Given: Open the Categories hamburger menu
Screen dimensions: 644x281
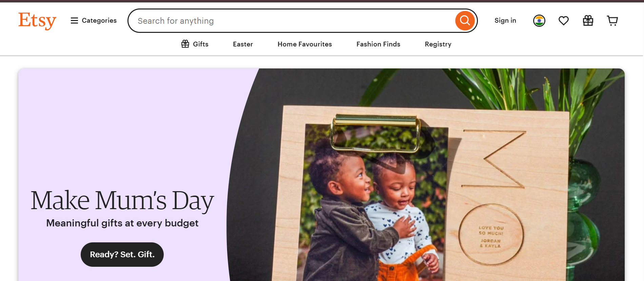Looking at the screenshot, I should tap(94, 21).
